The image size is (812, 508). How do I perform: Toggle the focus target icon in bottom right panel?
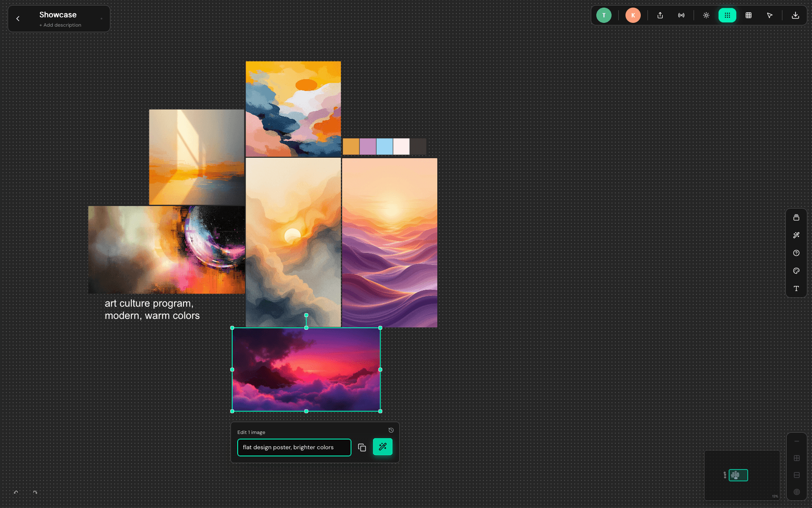click(797, 492)
